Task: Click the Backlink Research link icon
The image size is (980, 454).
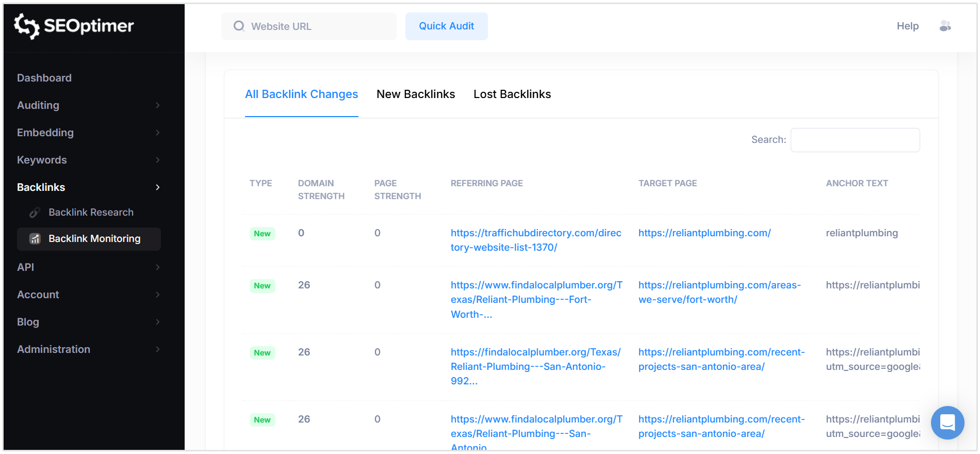Action: pos(35,213)
